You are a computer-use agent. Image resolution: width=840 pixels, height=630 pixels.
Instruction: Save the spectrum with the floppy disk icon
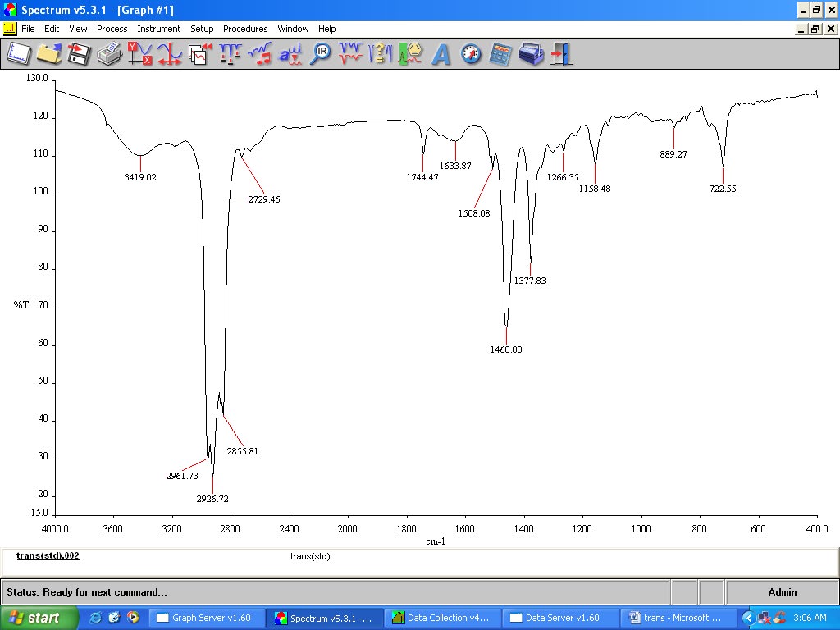pos(78,54)
